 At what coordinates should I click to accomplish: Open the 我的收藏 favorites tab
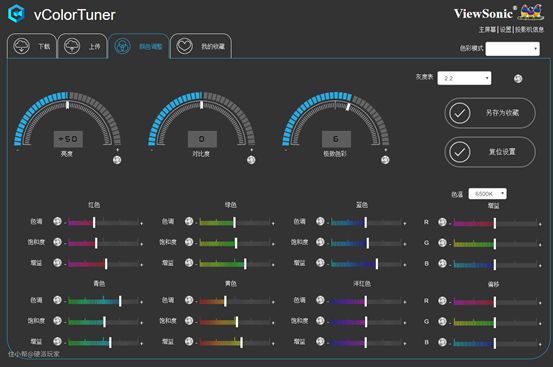click(201, 46)
